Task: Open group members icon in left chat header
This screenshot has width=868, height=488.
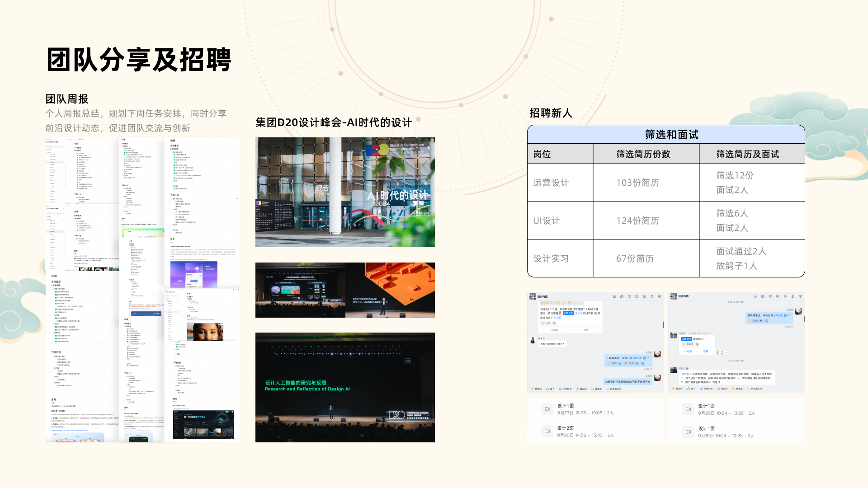Action: [652, 296]
